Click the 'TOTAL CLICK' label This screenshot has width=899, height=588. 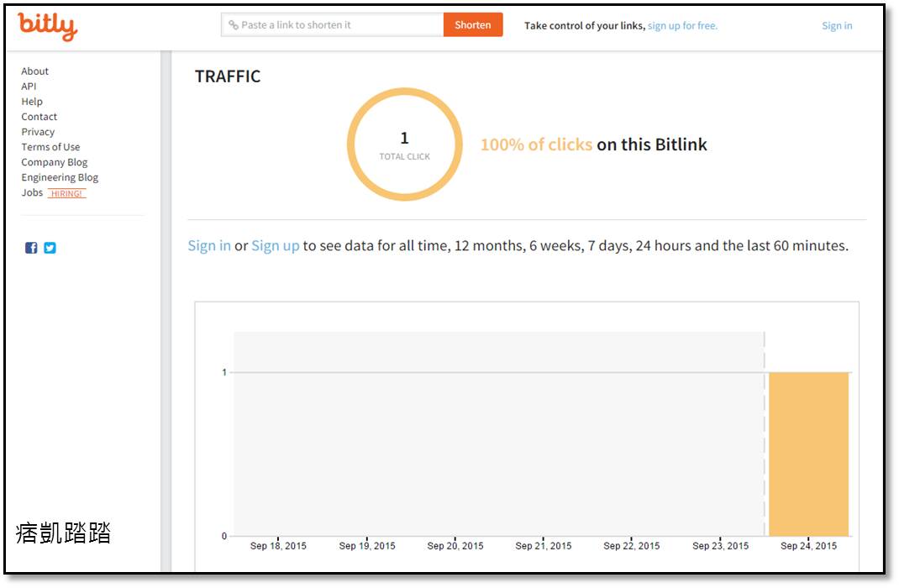(x=405, y=156)
